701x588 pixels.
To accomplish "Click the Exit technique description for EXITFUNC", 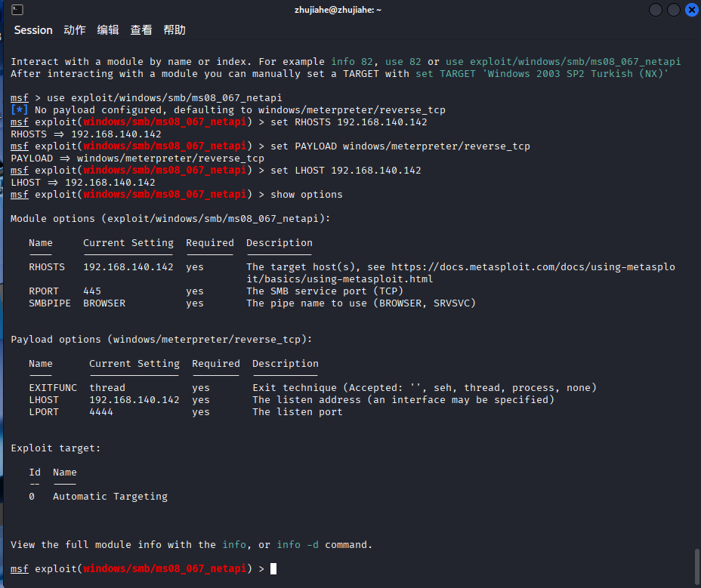I will (425, 387).
